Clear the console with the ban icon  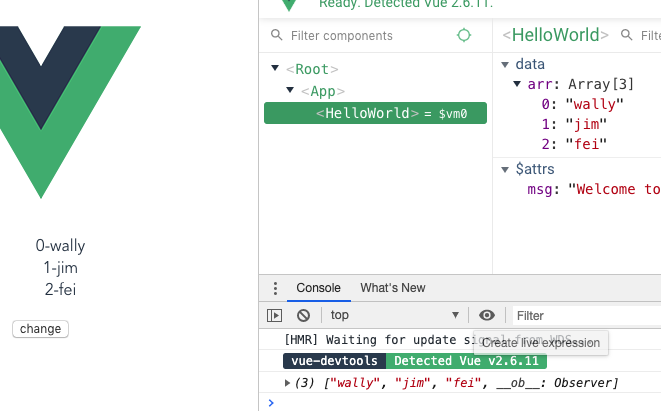point(303,315)
